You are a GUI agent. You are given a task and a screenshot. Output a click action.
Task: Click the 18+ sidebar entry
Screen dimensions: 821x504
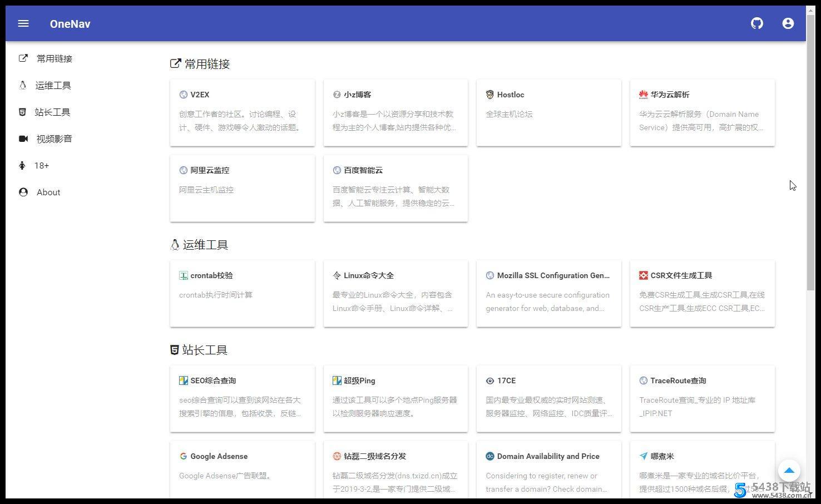pyautogui.click(x=41, y=165)
